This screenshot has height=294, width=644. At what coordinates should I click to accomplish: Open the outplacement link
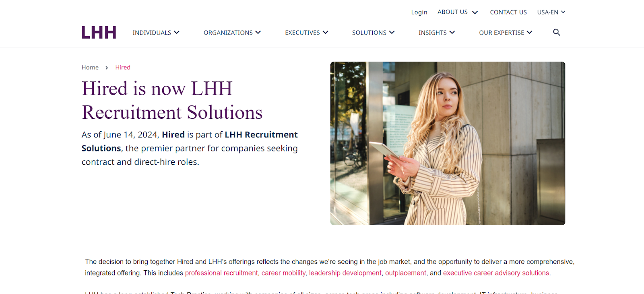406,273
